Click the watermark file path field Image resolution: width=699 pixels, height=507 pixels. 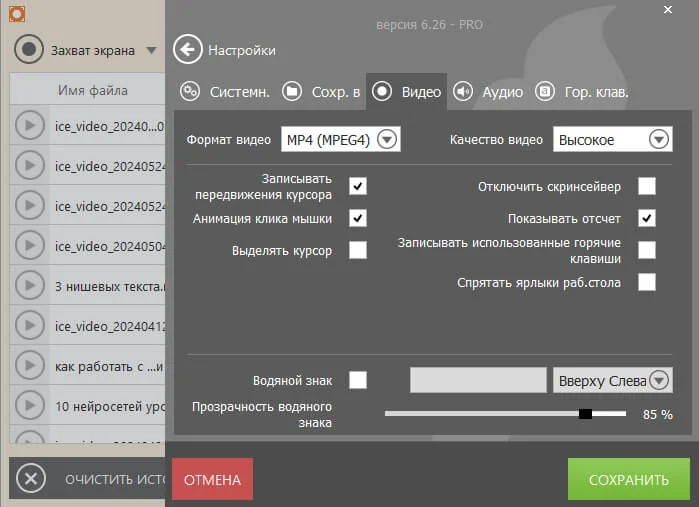coord(478,380)
